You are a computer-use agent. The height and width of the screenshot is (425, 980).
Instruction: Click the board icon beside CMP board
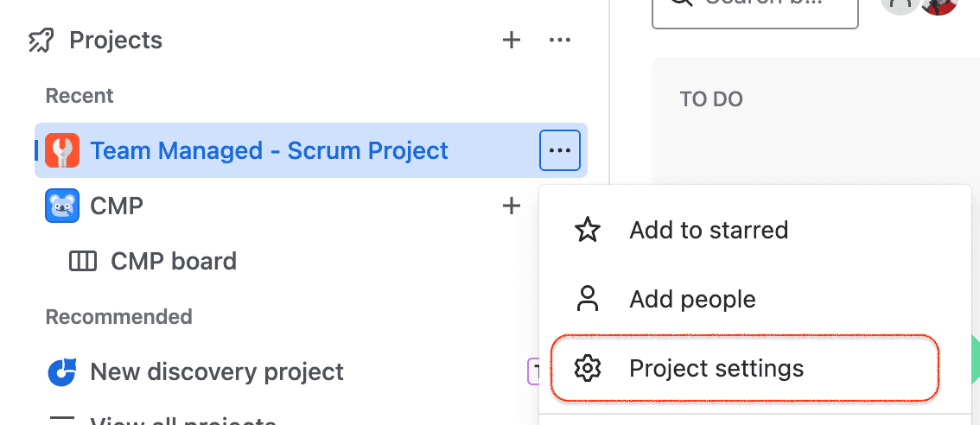(x=83, y=261)
